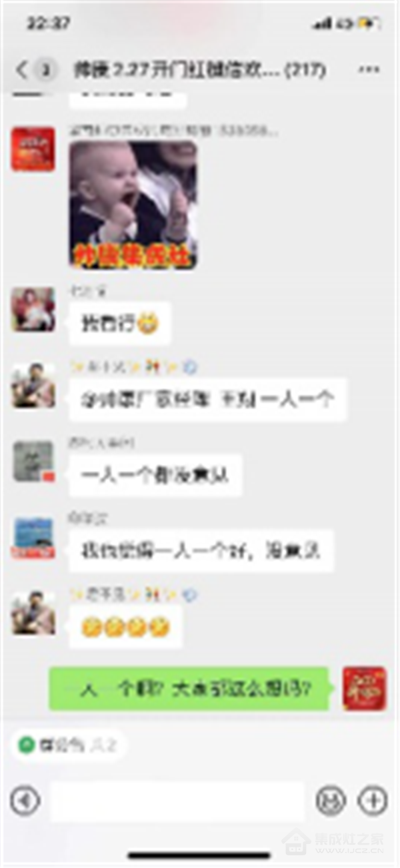Tap the group chat title with (217)

(200, 70)
